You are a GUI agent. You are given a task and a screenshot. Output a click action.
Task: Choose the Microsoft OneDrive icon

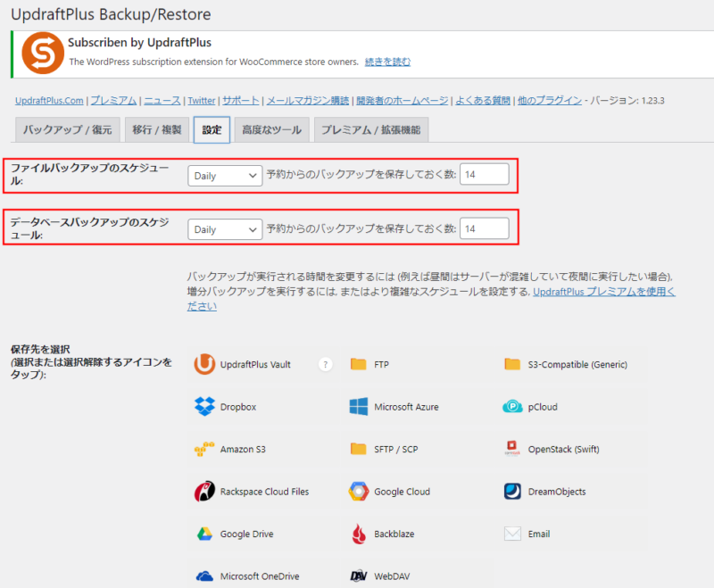[x=204, y=576]
